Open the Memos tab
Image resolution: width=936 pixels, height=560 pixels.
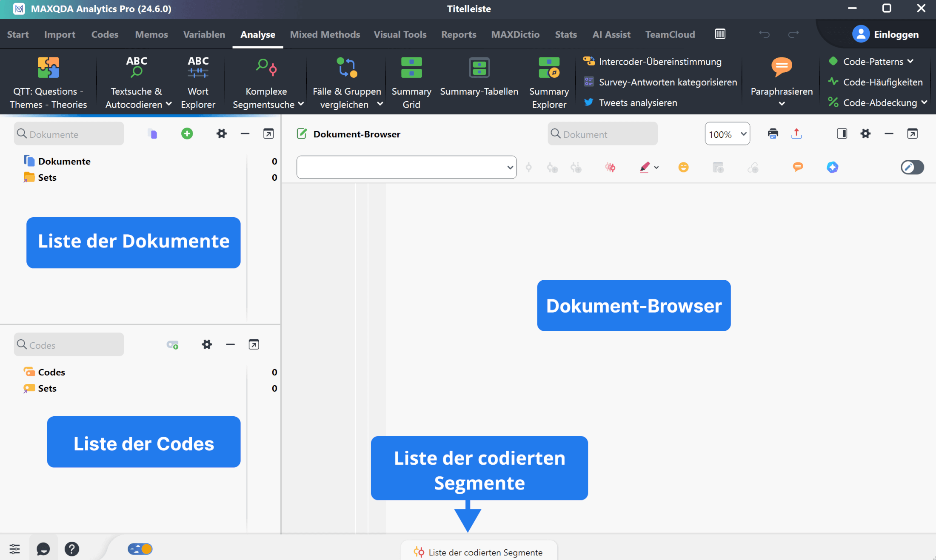[151, 34]
